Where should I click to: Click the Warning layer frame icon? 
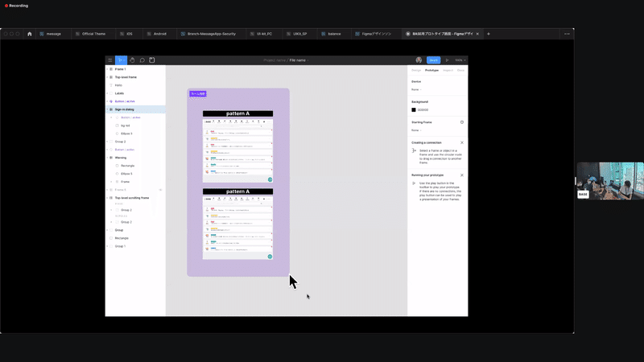pyautogui.click(x=111, y=158)
